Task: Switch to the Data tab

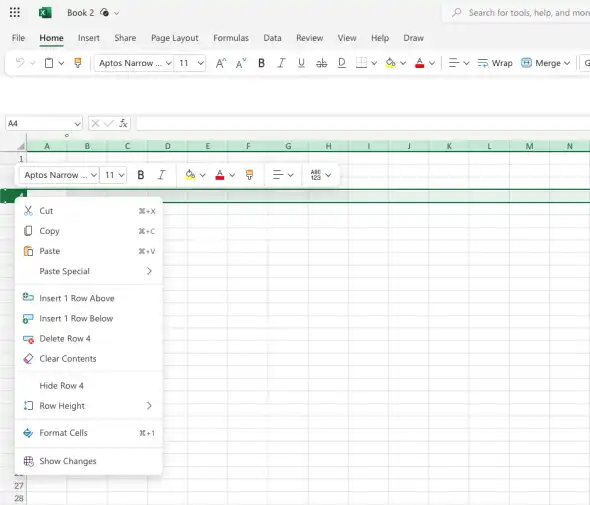Action: [272, 38]
